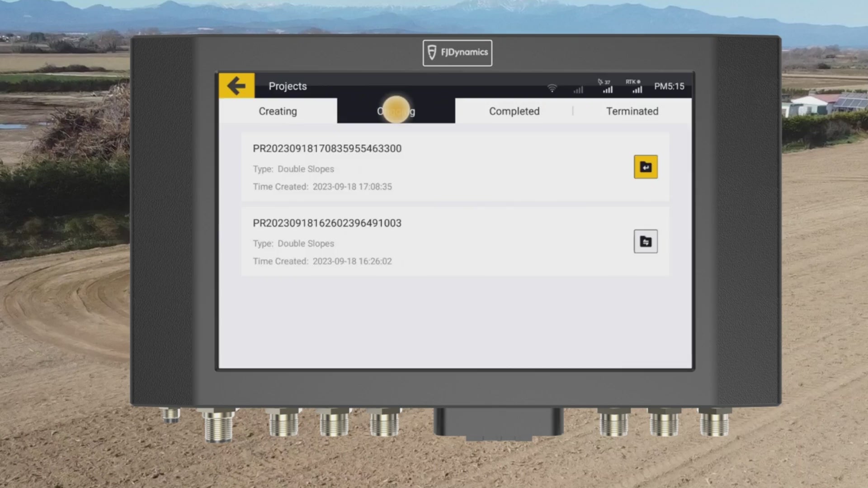Image resolution: width=868 pixels, height=488 pixels.
Task: Switch to the Creating tab
Action: coord(278,111)
